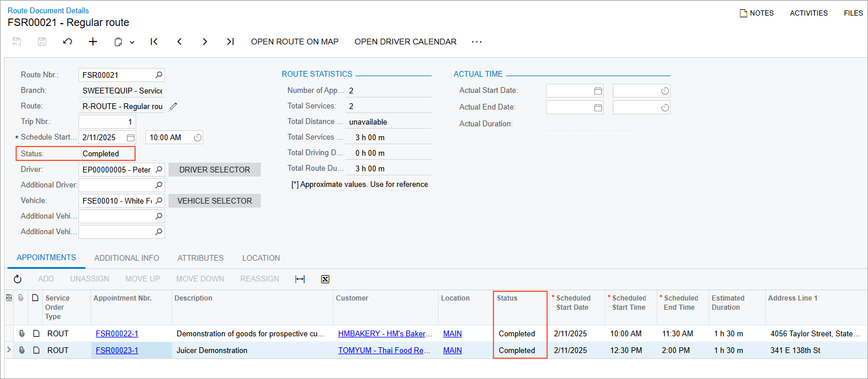Switch to the Attributes tab
The image size is (868, 379).
[x=200, y=258]
